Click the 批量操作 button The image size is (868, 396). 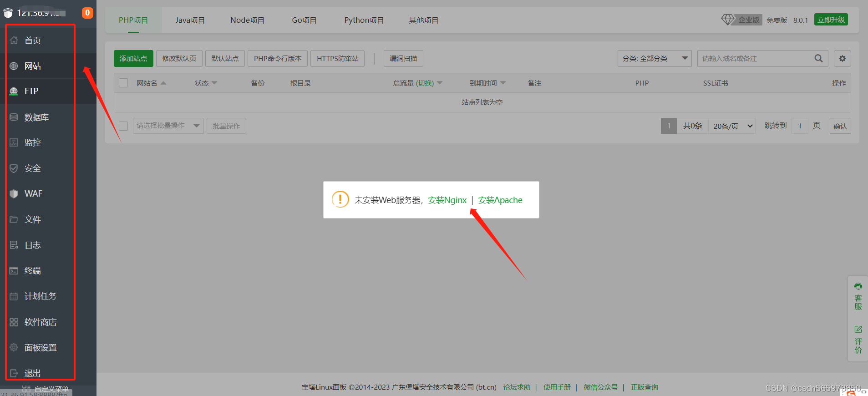click(226, 126)
